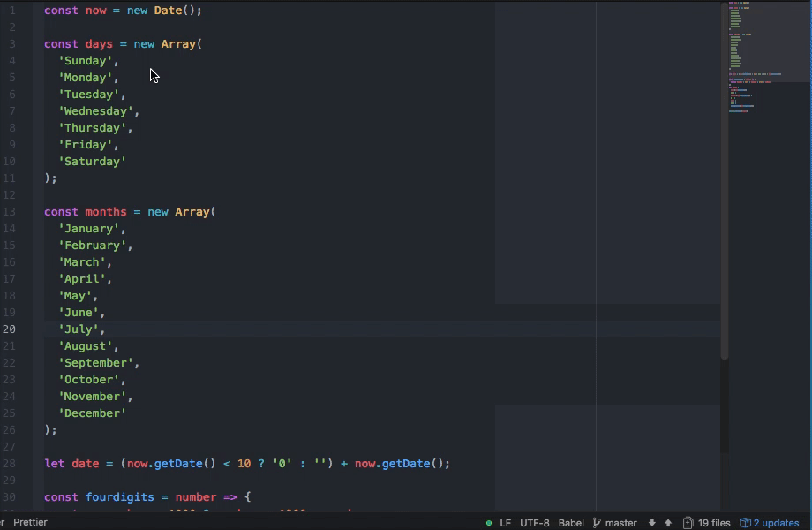This screenshot has height=530, width=812.
Task: Click line number 1 in the gutter
Action: pyautogui.click(x=12, y=10)
